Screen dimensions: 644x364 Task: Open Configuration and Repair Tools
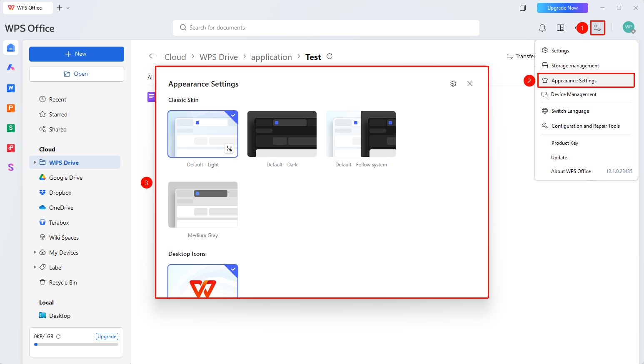586,126
